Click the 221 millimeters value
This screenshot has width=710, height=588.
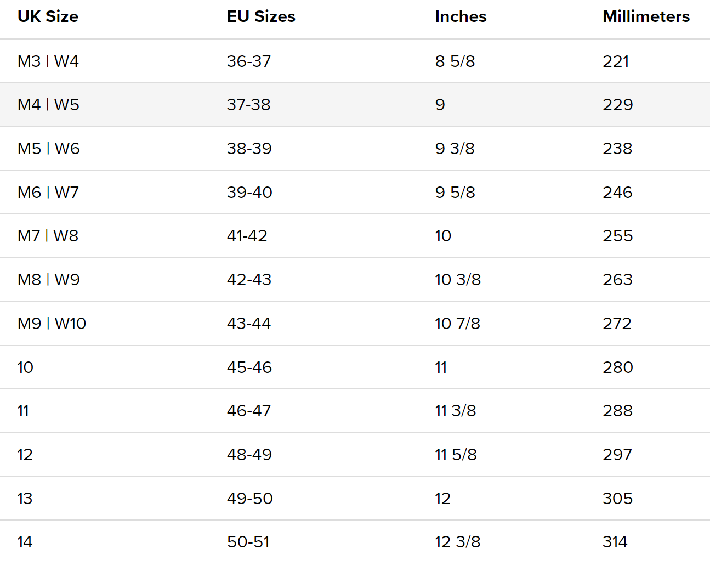pos(616,61)
